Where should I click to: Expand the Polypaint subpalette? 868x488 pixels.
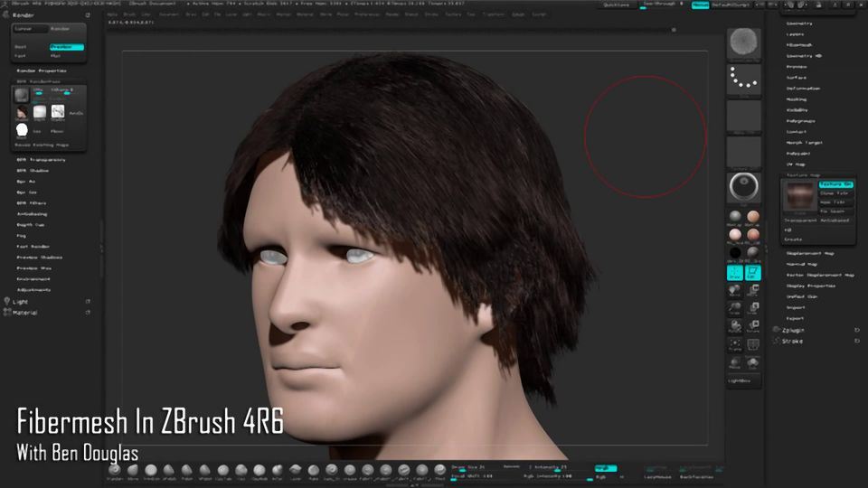click(x=798, y=154)
